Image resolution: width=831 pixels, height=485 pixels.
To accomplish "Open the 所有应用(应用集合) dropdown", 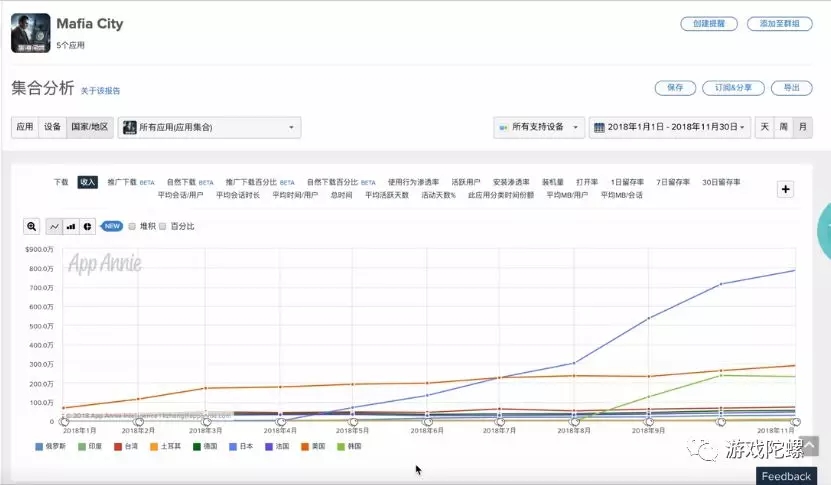I will 209,127.
